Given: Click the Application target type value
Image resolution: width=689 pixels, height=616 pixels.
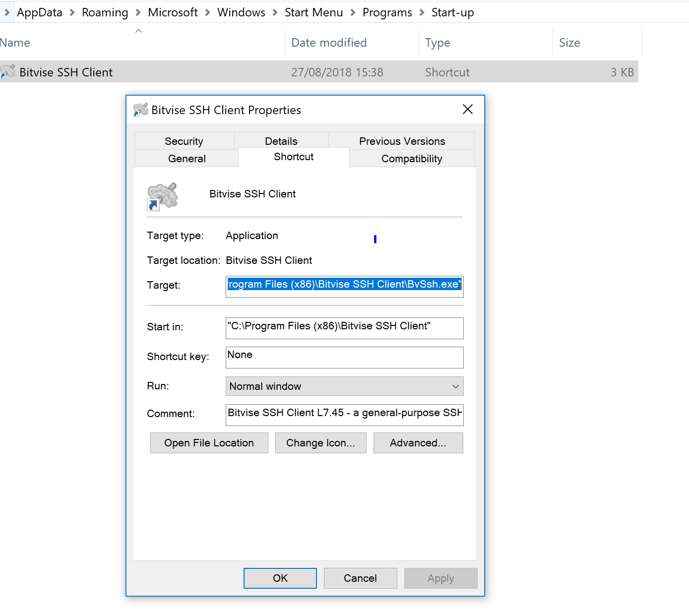Looking at the screenshot, I should (252, 236).
